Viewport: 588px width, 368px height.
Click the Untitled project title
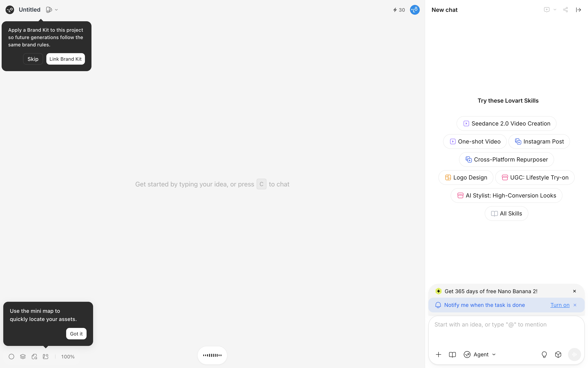29,10
